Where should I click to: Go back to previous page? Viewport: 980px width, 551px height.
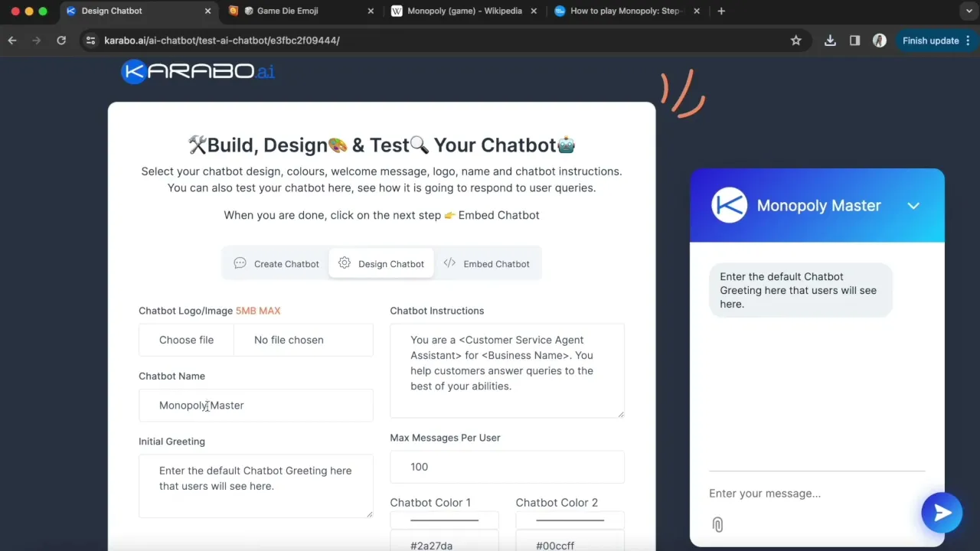(x=12, y=41)
